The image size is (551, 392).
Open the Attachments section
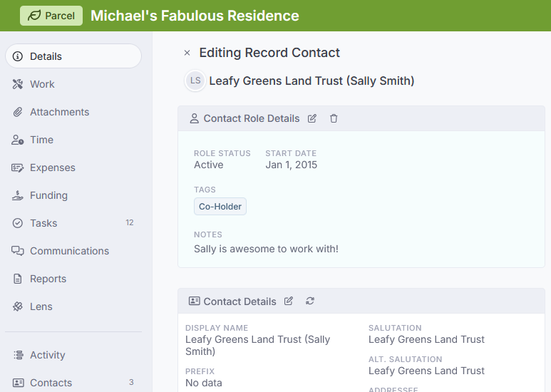click(73, 112)
